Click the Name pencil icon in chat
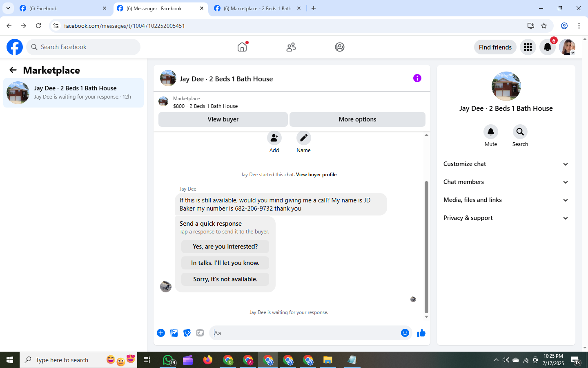Image resolution: width=588 pixels, height=368 pixels. [x=304, y=138]
